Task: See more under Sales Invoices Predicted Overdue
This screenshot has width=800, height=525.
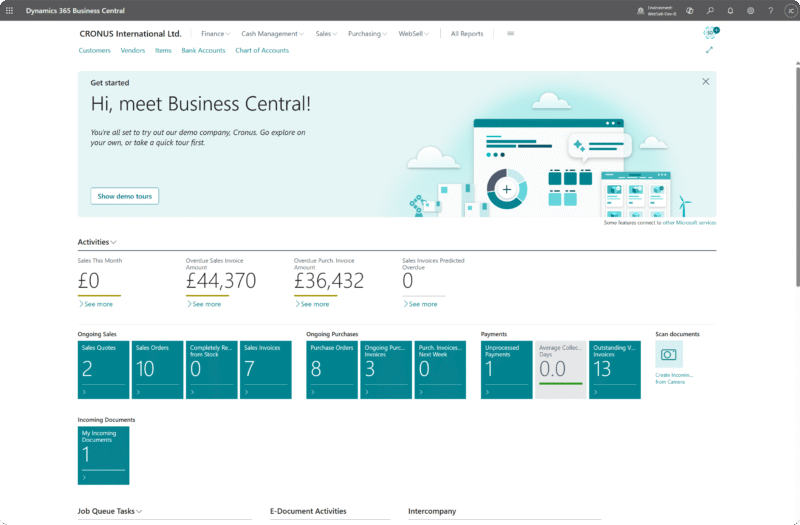Action: 420,304
